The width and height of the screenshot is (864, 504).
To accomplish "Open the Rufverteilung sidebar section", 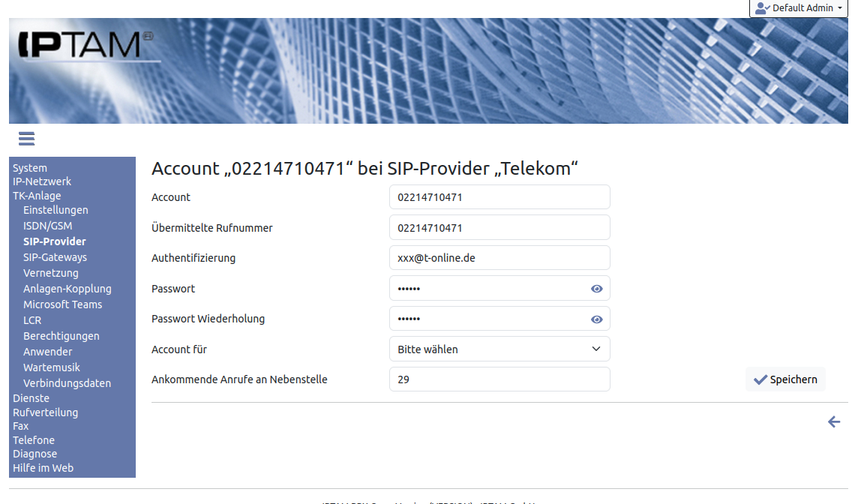I will pyautogui.click(x=45, y=412).
